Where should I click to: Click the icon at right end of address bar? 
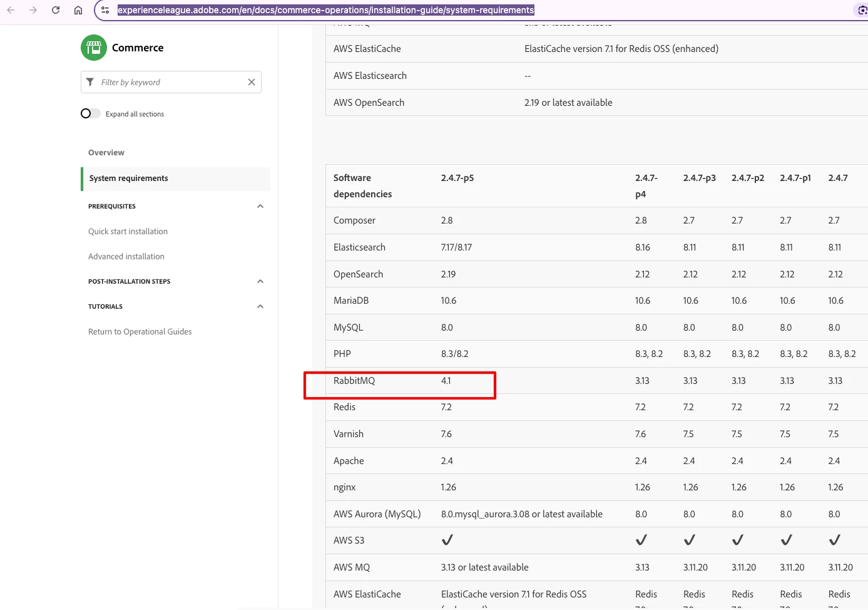(862, 10)
